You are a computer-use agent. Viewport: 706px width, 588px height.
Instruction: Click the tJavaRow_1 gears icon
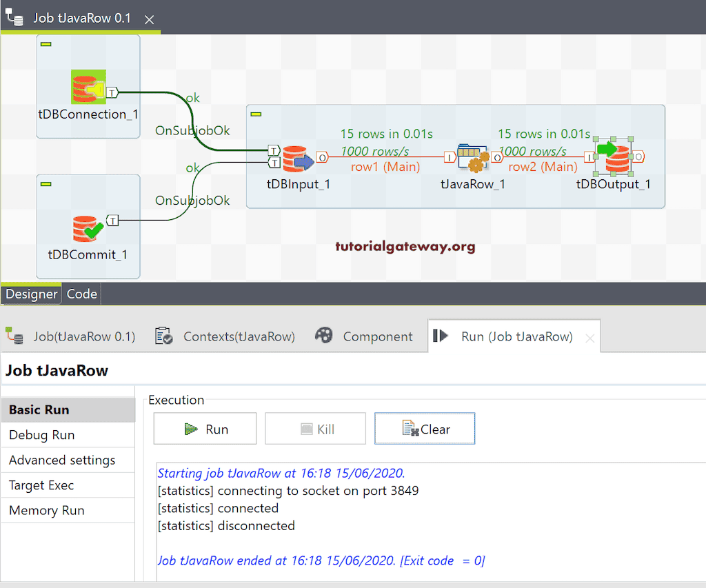pyautogui.click(x=473, y=157)
